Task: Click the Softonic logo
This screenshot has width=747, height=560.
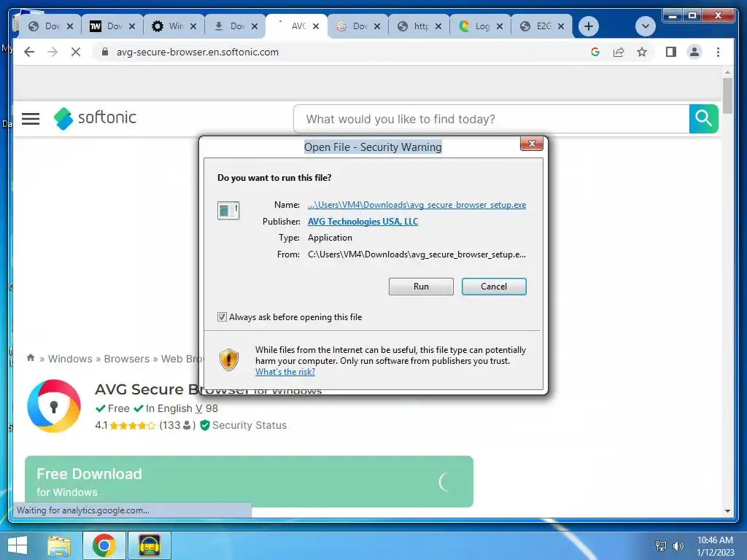Action: [x=95, y=118]
